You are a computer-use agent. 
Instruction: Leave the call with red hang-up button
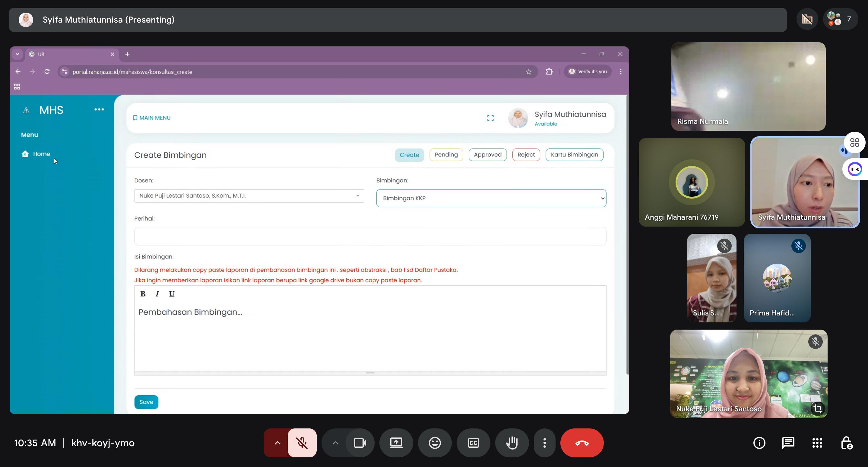[582, 443]
